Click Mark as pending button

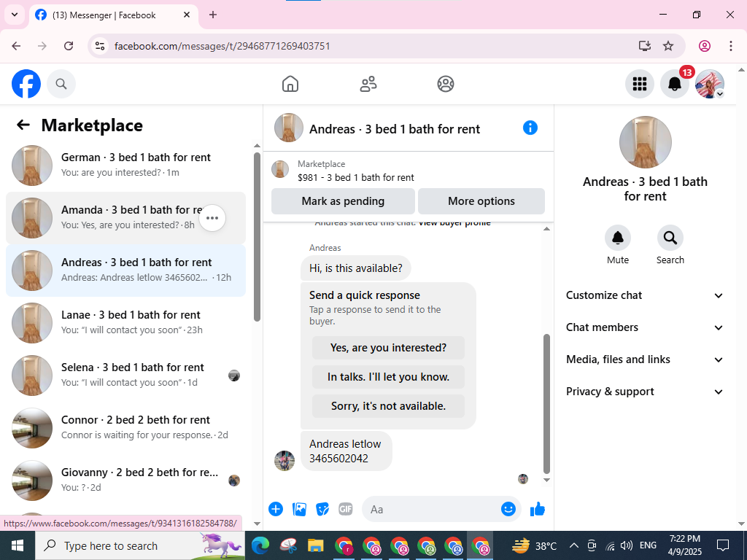pos(343,201)
